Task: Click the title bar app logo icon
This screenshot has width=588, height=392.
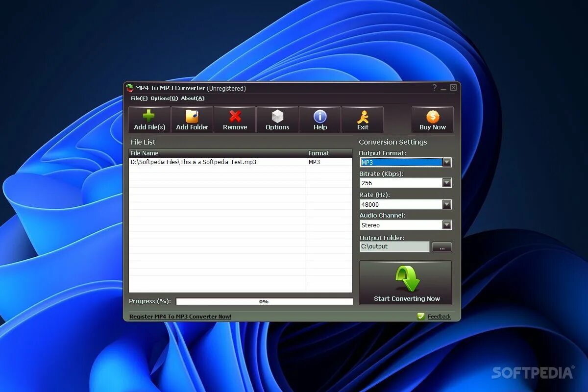Action: coord(129,88)
